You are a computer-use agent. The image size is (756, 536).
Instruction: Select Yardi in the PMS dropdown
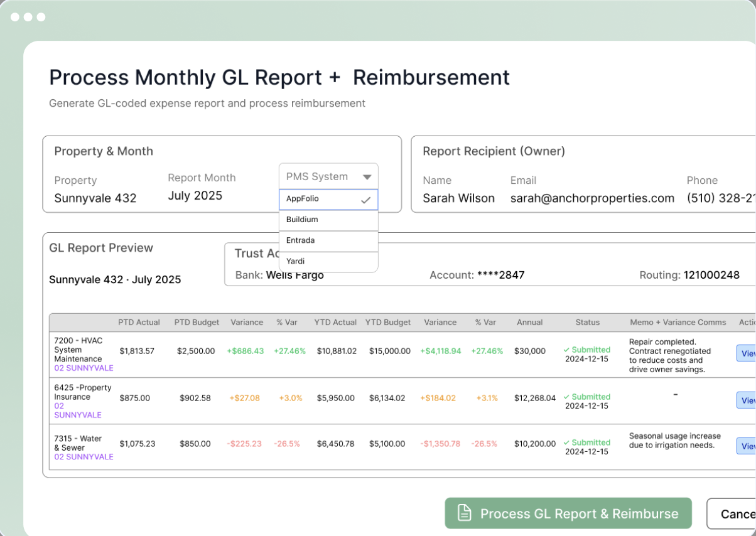tap(328, 262)
